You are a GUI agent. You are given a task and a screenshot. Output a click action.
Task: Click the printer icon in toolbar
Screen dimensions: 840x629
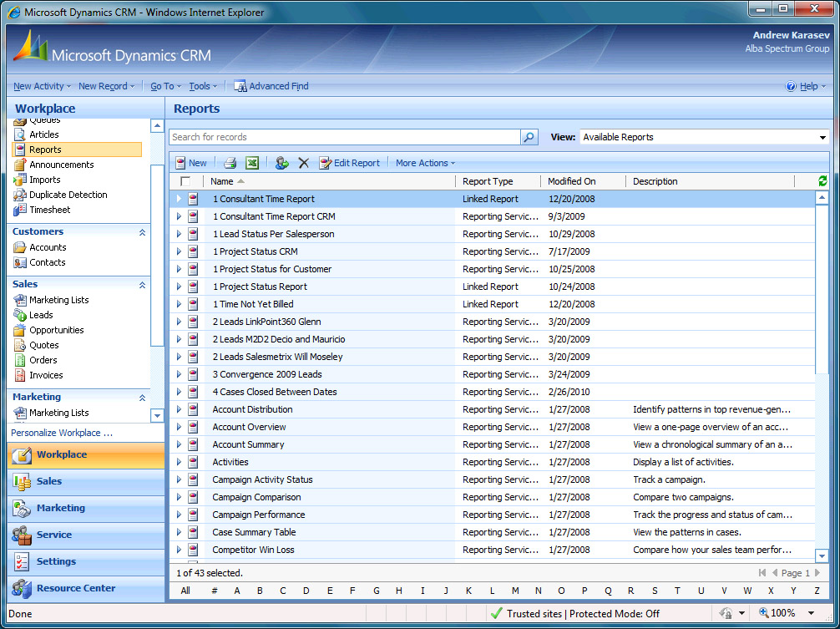point(230,163)
